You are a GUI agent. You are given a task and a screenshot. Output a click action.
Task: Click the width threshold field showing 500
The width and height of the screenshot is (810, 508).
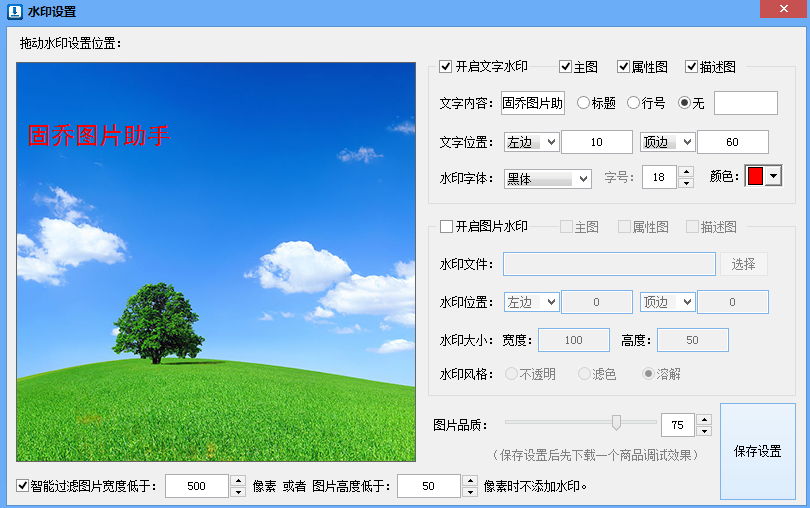(x=196, y=486)
